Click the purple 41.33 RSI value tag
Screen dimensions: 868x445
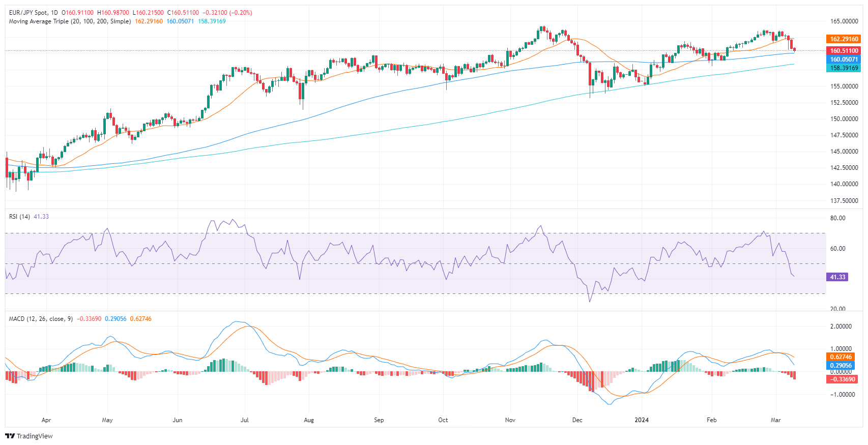tap(837, 277)
